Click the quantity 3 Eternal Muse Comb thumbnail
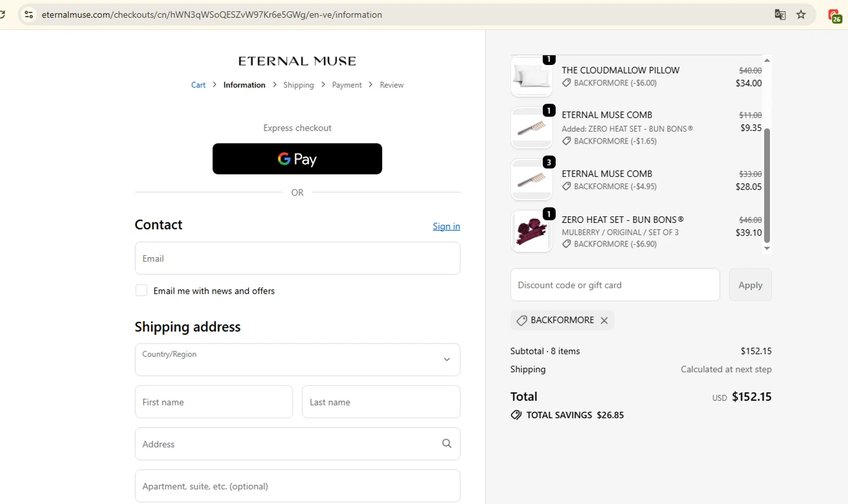The height and width of the screenshot is (504, 848). 531,180
